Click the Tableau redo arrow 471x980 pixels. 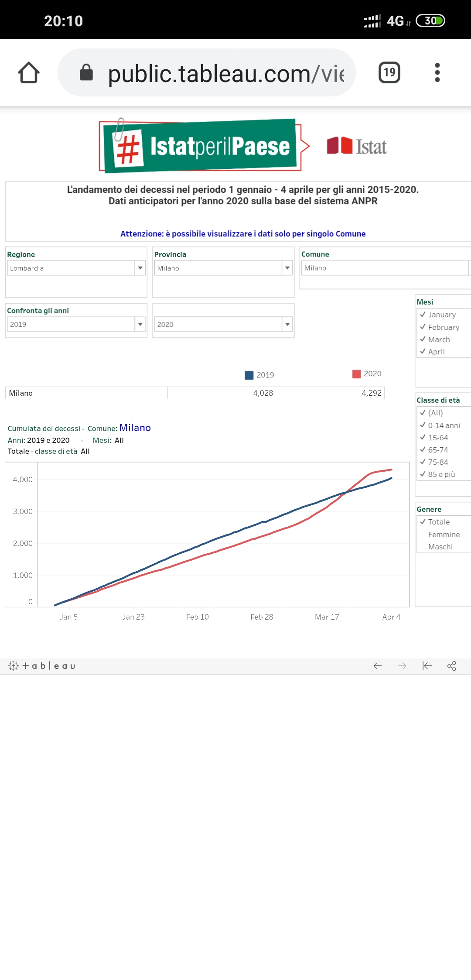(x=402, y=665)
